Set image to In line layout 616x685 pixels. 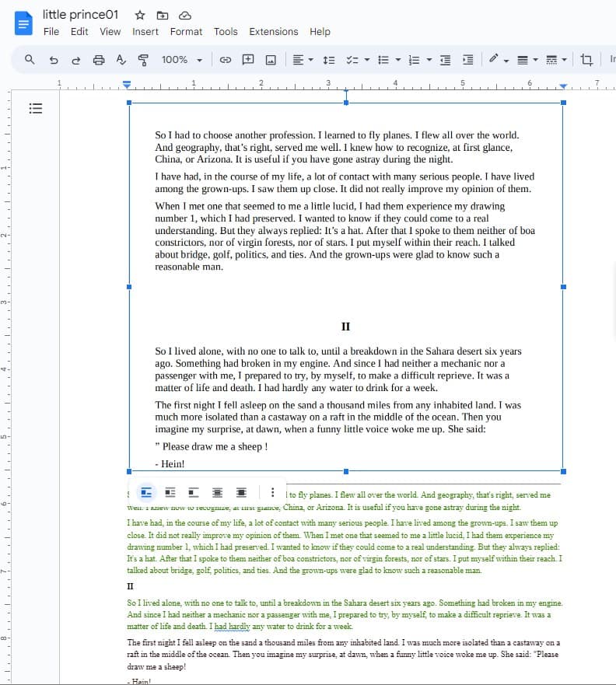[146, 493]
